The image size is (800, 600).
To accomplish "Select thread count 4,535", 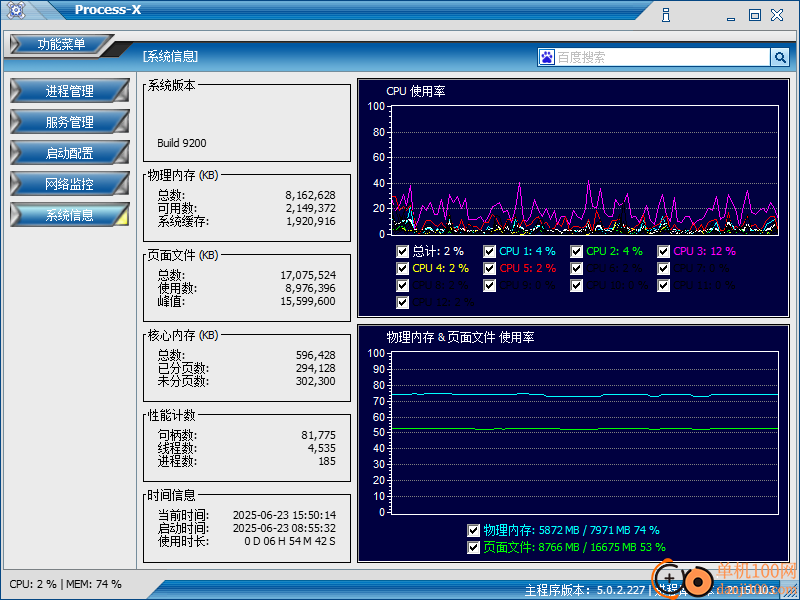I will click(321, 448).
